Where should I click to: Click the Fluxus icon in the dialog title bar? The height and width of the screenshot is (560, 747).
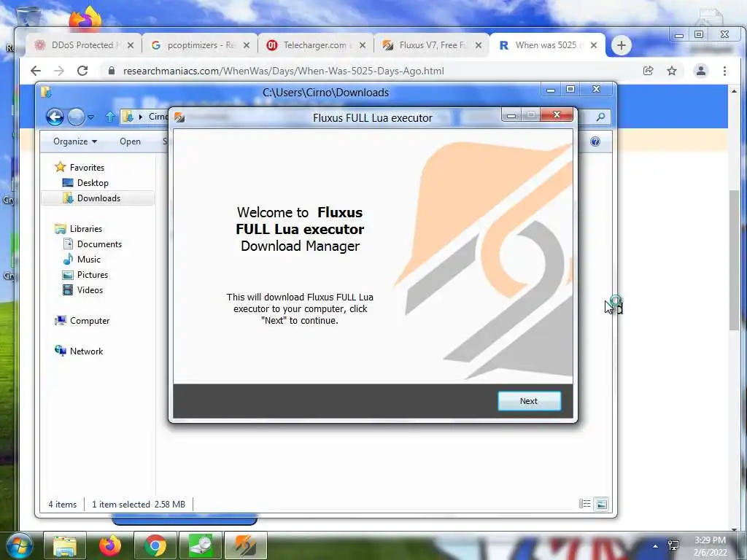(x=179, y=117)
